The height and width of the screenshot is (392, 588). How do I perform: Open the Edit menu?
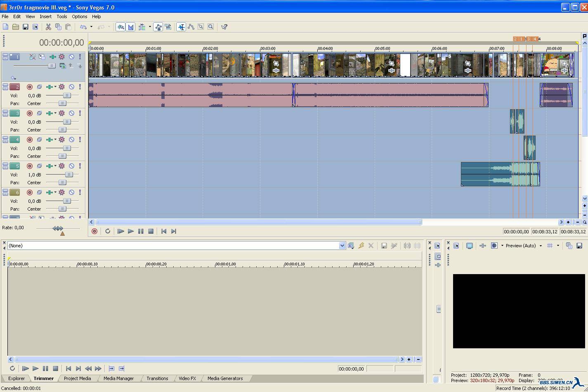[17, 16]
